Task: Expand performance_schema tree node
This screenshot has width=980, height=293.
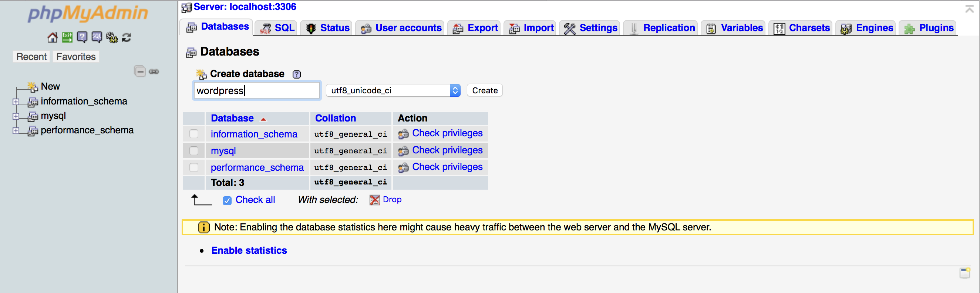Action: tap(16, 131)
